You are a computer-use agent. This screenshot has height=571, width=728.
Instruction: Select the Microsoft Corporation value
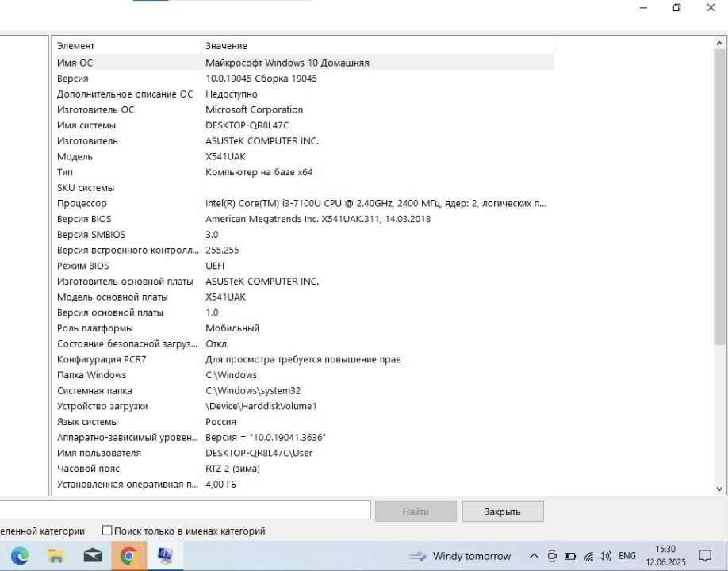point(255,109)
